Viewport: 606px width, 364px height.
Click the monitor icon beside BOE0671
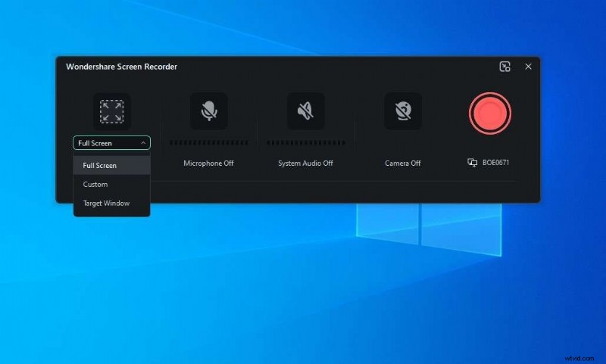pyautogui.click(x=472, y=163)
